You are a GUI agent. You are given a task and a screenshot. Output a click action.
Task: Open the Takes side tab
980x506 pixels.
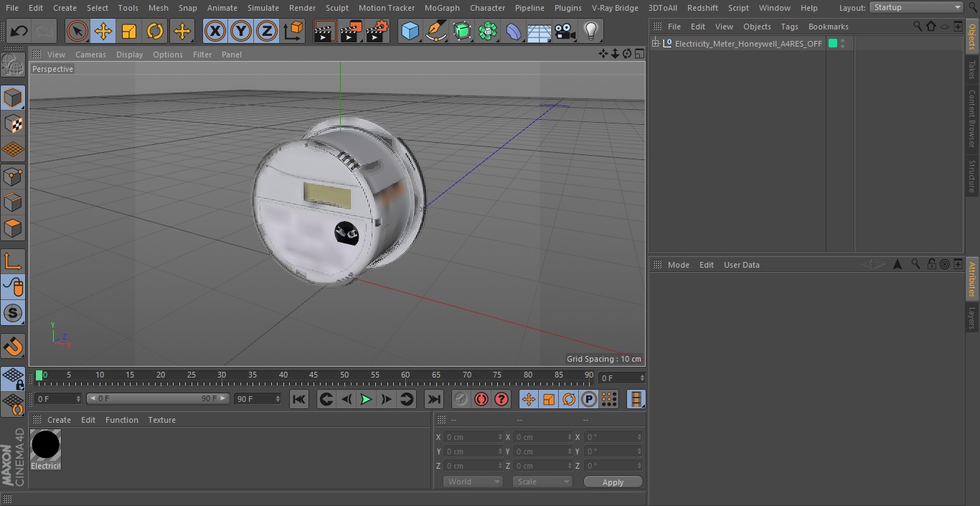pyautogui.click(x=972, y=70)
